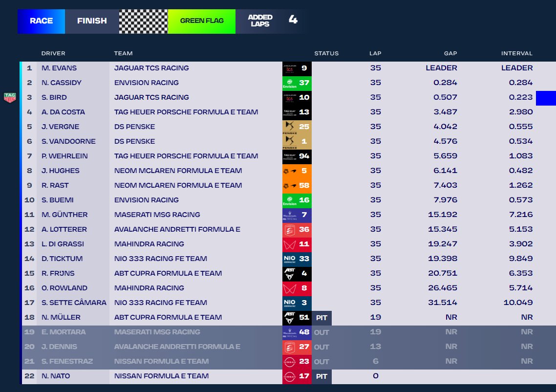
Task: Select driver D. Ticktum
Action: [62, 259]
